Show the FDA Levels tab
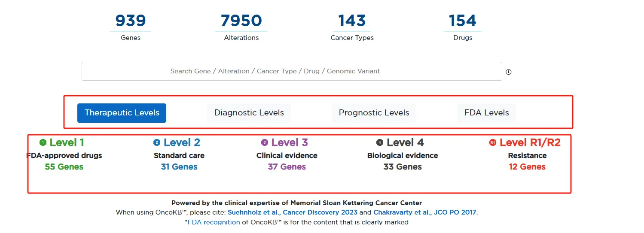Viewport: 644px width, 233px height. [486, 113]
